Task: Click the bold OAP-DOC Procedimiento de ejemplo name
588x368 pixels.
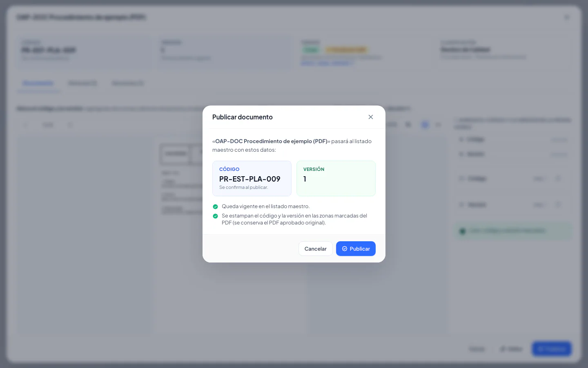Action: coord(271,141)
